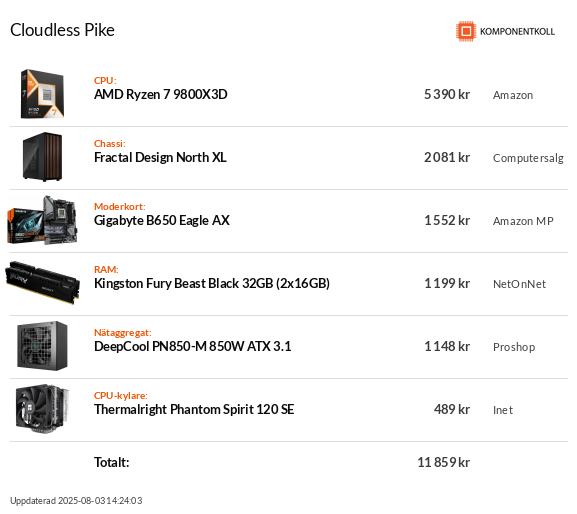Click the Amazon store name for the CPU
The height and width of the screenshot is (514, 577).
[x=513, y=95]
